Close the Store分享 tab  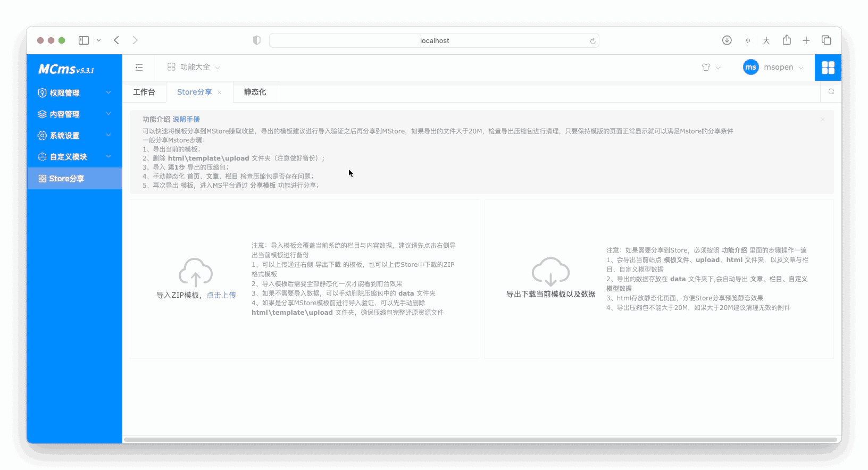click(220, 93)
